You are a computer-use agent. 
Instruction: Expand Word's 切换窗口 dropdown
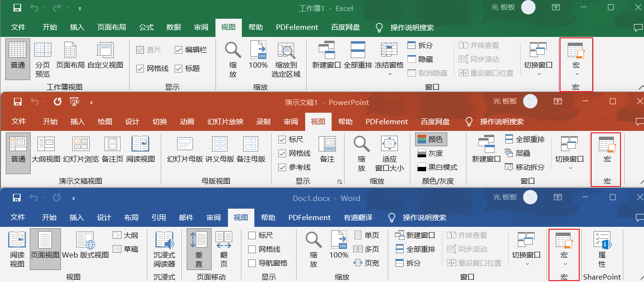pos(526,264)
